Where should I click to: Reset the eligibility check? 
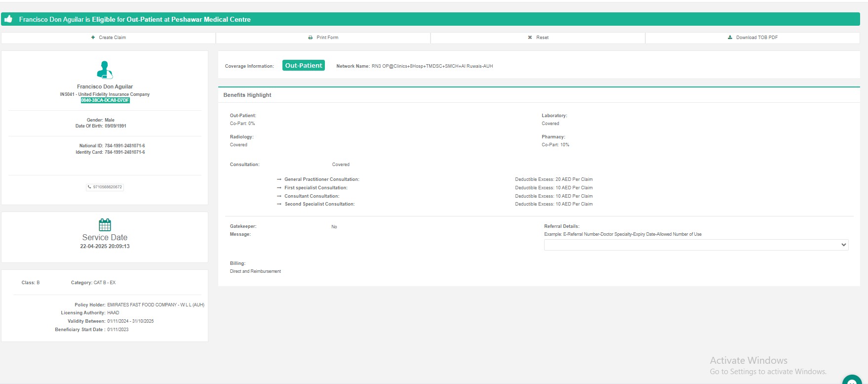(x=538, y=38)
